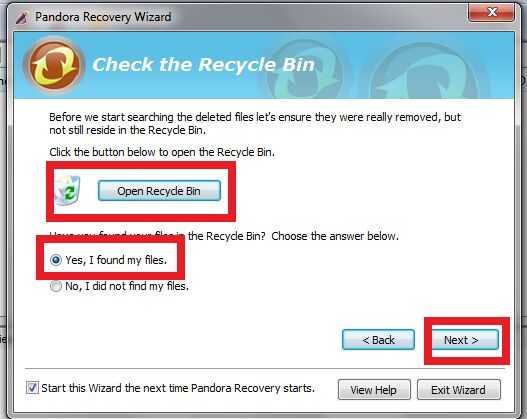Screen dimensions: 527x419
Task: Click the faded arrow logo at banner right
Action: (425, 72)
